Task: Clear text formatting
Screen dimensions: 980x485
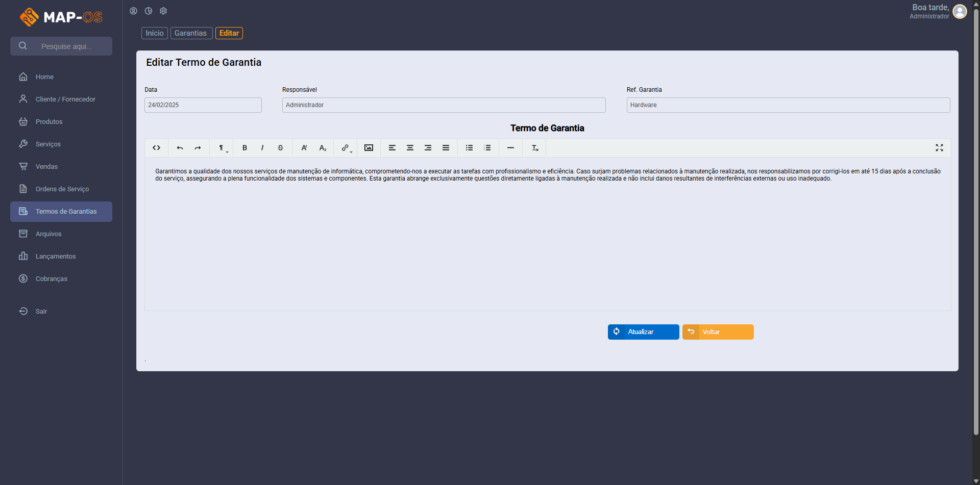Action: (535, 148)
